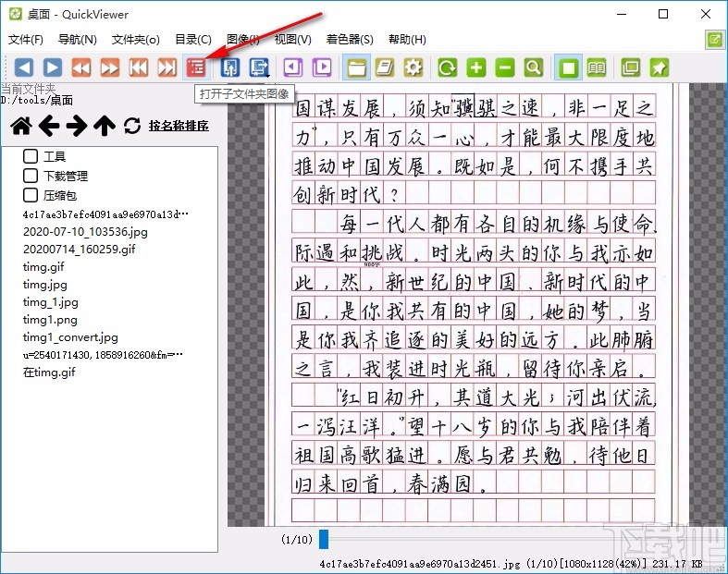The width and height of the screenshot is (728, 574).
Task: Click green external-link icon in menu bar corner
Action: coord(714,40)
